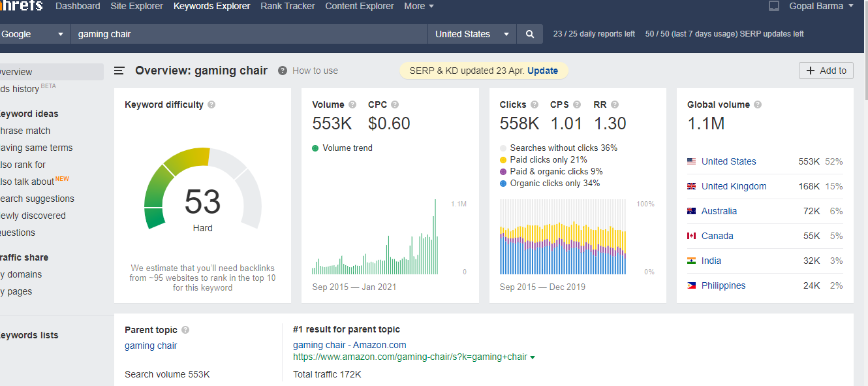Toggle the Paid clicks only legend
The height and width of the screenshot is (386, 868).
tap(503, 160)
